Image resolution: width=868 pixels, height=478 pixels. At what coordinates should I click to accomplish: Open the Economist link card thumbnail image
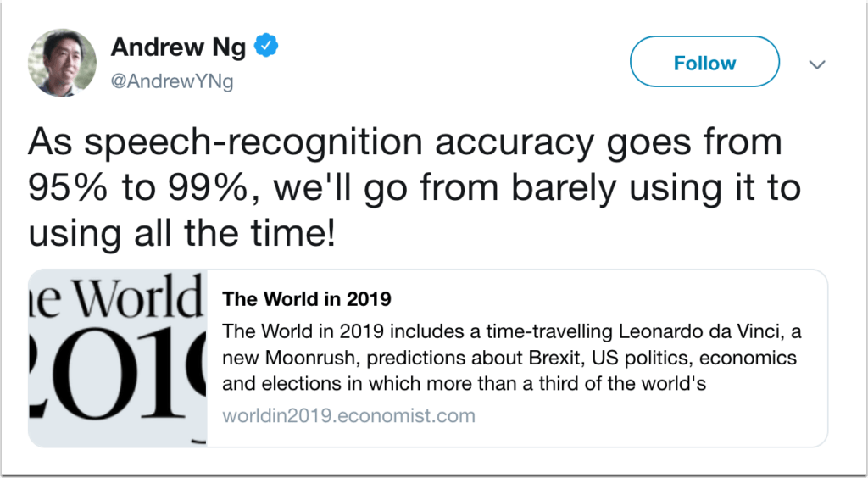(x=118, y=358)
